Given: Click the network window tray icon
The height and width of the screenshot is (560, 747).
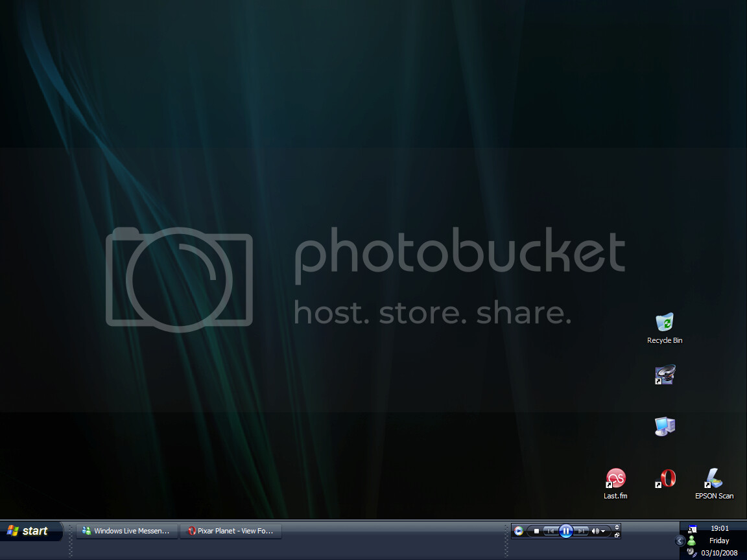Looking at the screenshot, I should pyautogui.click(x=692, y=529).
